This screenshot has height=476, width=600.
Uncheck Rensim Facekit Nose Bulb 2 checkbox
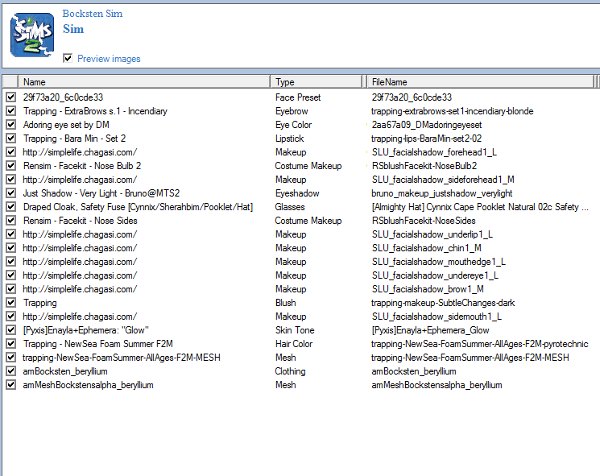point(11,166)
